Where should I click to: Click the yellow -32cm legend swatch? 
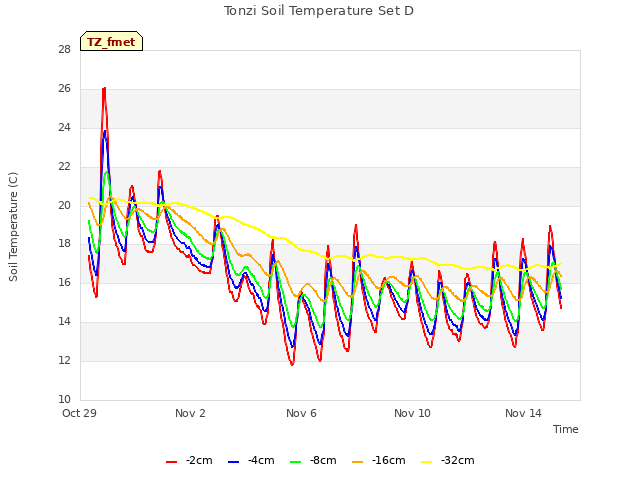pos(427,462)
